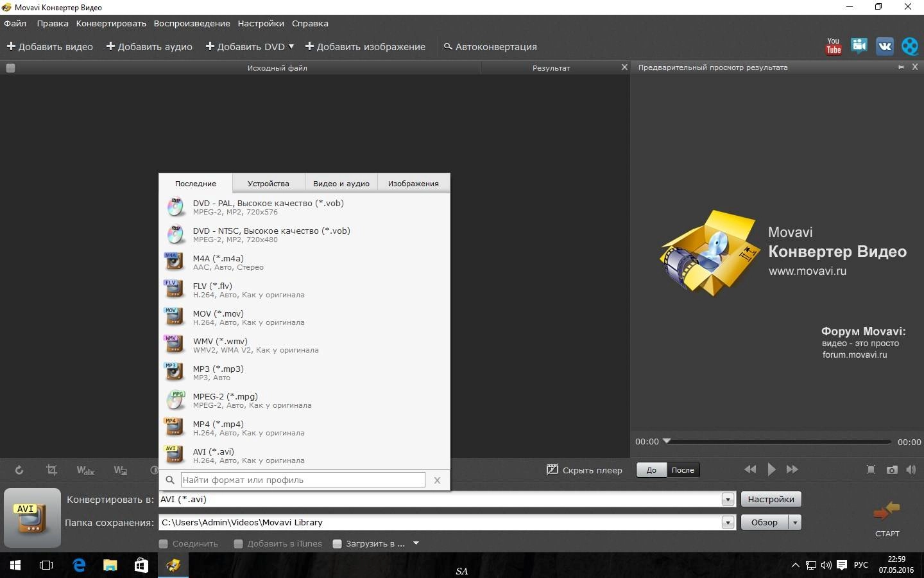
Task: Switch preview to До
Action: pos(651,469)
